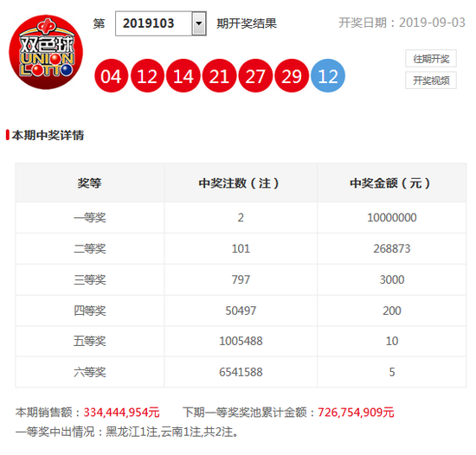
Task: Click first prize count 2
Action: pyautogui.click(x=241, y=218)
